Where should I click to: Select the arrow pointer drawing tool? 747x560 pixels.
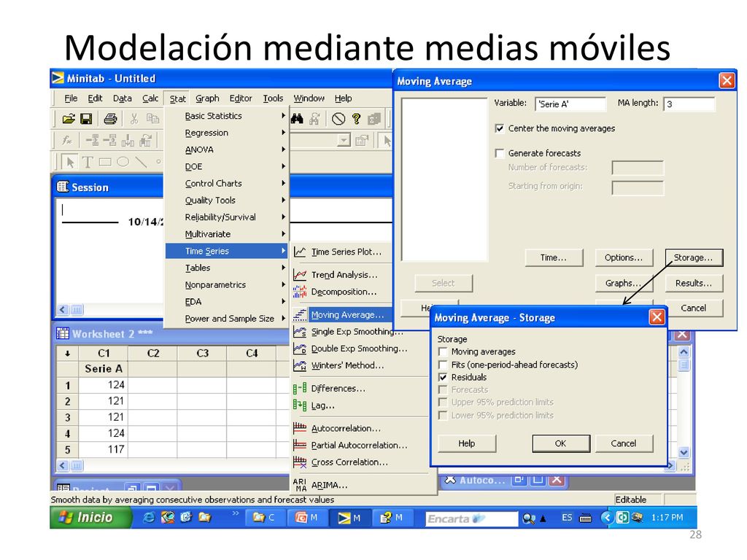[71, 163]
